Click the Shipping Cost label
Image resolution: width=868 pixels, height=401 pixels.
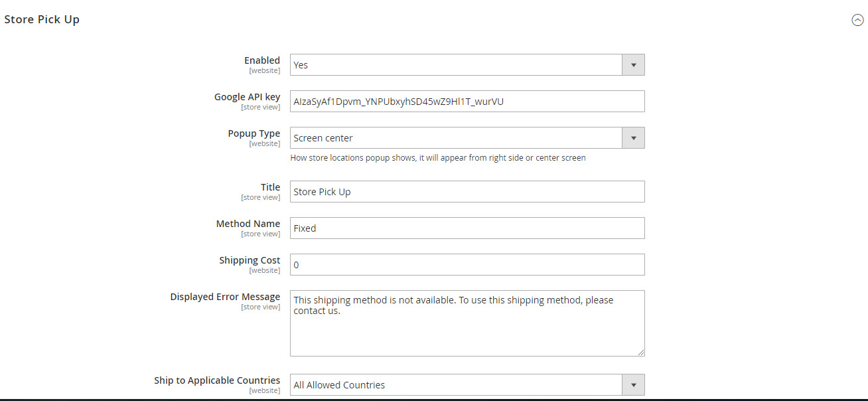[250, 260]
